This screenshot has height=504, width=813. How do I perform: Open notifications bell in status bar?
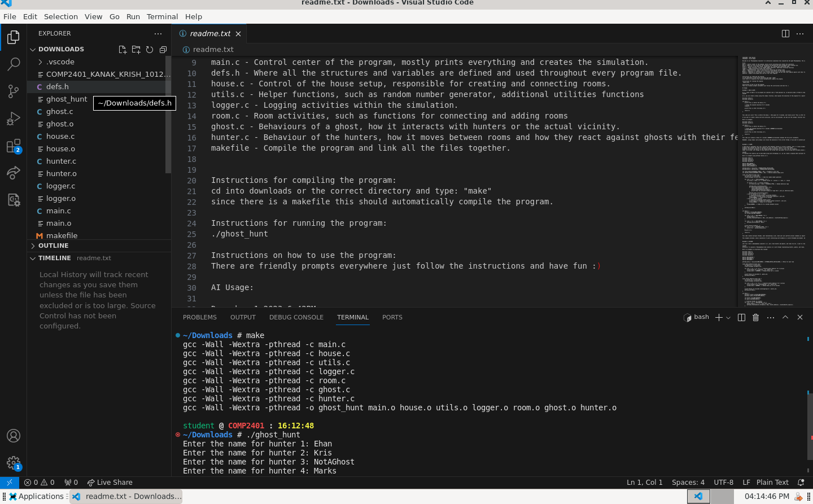tap(801, 483)
